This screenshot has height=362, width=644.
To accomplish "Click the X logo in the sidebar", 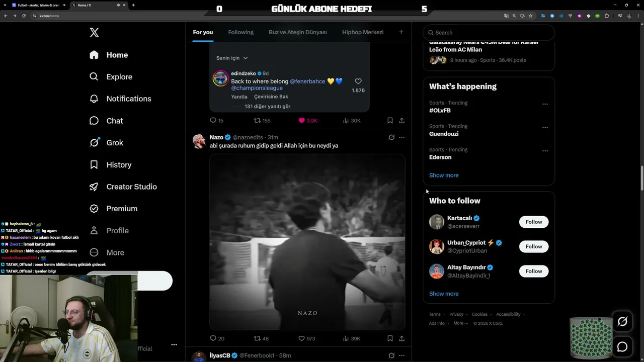I will pos(94,33).
